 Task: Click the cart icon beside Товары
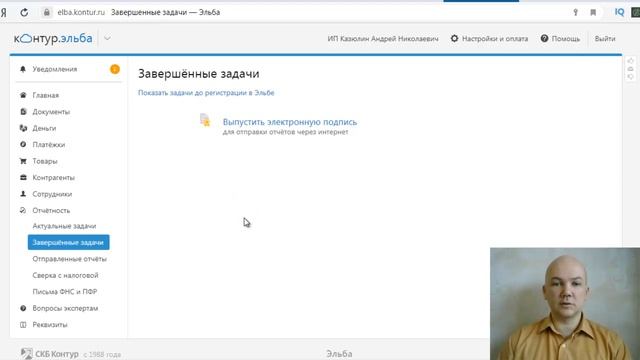click(x=23, y=161)
